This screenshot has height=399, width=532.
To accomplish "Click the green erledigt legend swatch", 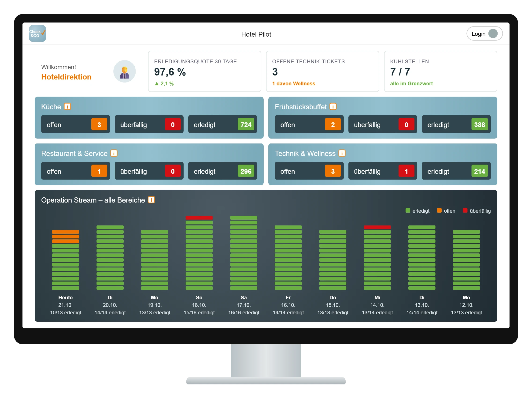I will coord(408,211).
